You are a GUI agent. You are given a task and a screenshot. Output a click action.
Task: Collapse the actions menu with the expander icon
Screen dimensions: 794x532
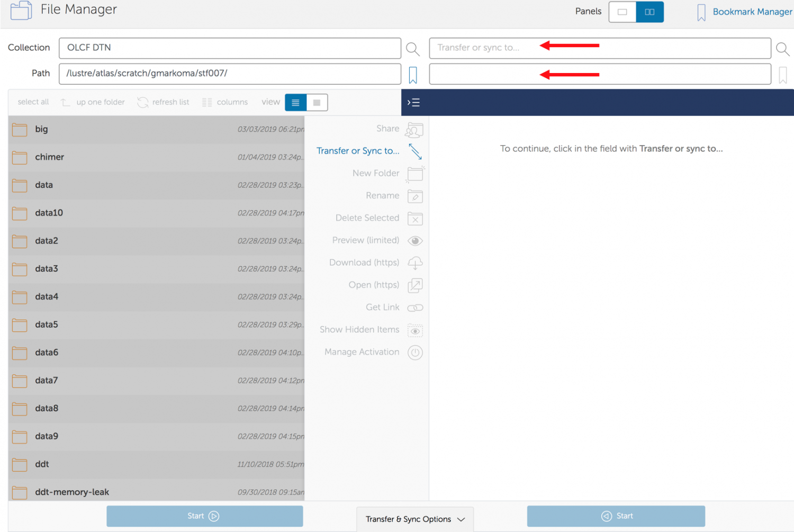click(413, 103)
